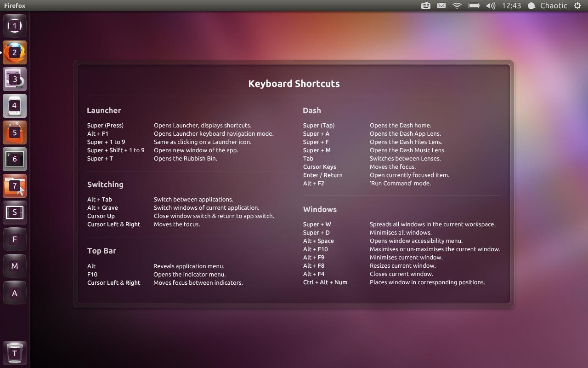Launch Firefox from the launcher

pos(15,52)
